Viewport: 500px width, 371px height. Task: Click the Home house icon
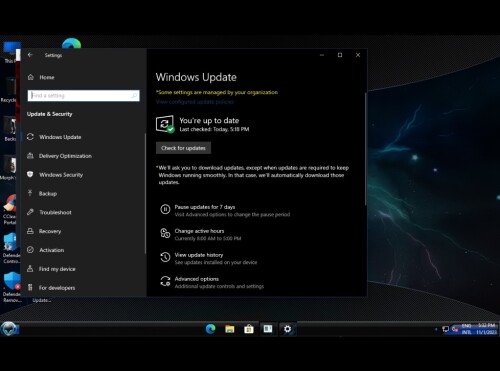(x=31, y=77)
